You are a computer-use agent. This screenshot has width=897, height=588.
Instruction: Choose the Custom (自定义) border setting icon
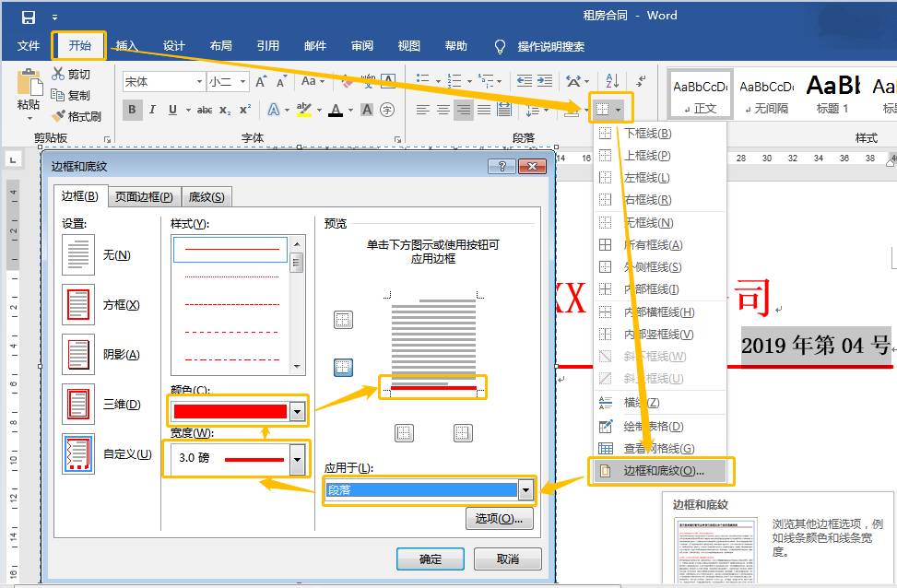pos(78,453)
